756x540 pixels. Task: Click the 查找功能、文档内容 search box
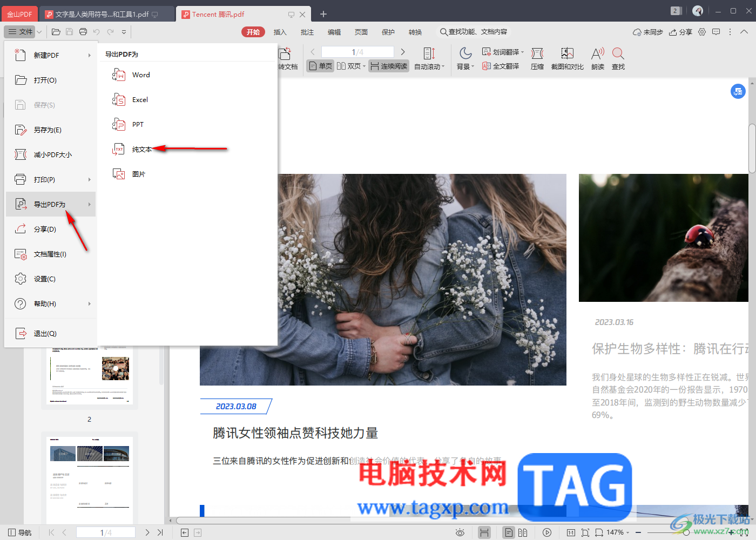tap(474, 32)
